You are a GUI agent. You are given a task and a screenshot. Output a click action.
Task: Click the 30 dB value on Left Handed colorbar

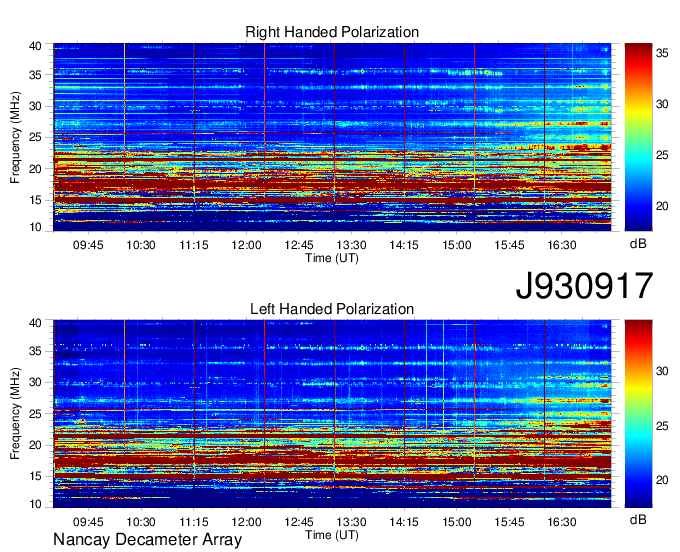(x=662, y=371)
